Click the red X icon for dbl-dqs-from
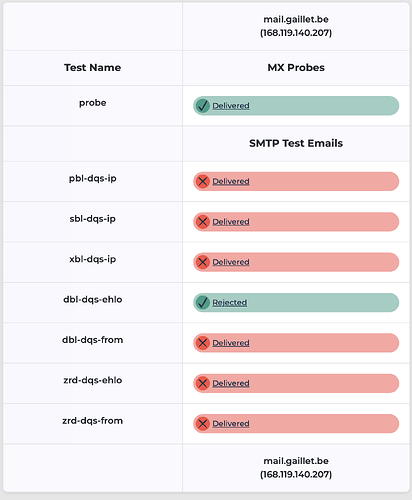This screenshot has height=500, width=412. coord(202,343)
